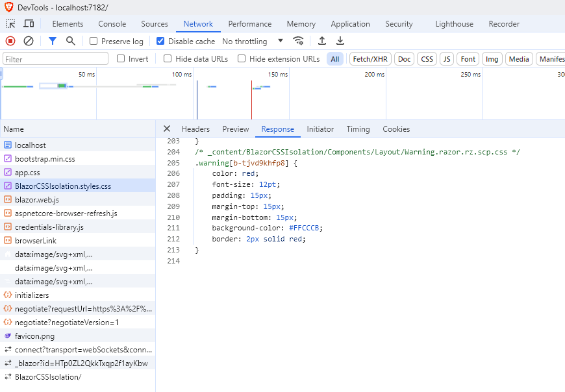
Task: Select the app.css request
Action: (78, 173)
